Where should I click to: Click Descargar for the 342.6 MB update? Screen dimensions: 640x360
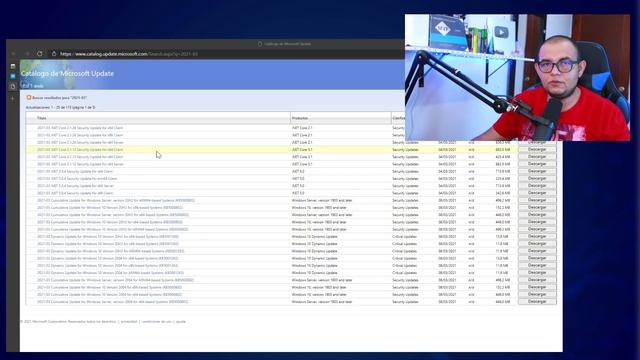537,193
